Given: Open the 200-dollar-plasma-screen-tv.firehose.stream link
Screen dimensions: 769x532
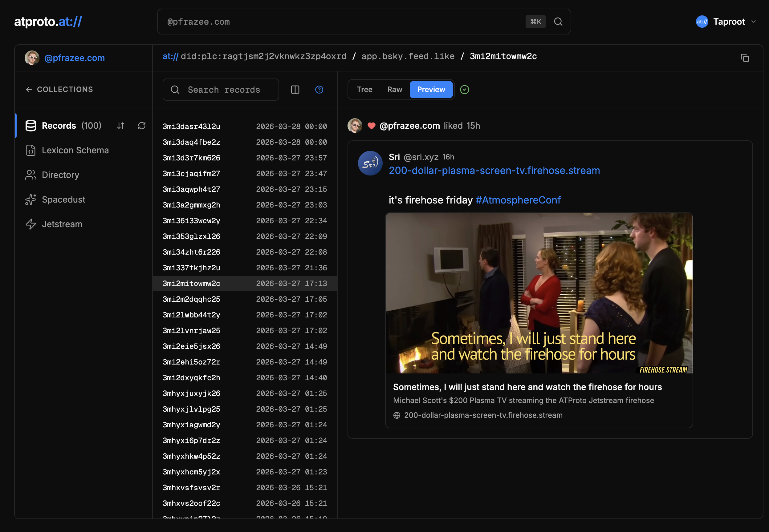Looking at the screenshot, I should [x=494, y=171].
